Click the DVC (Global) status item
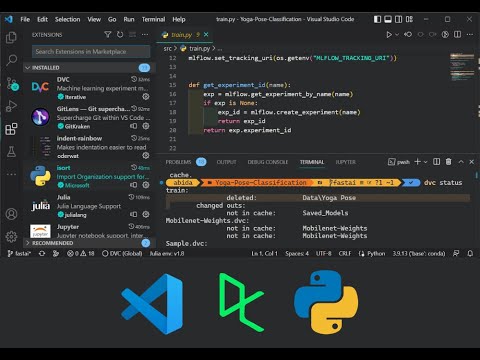Viewport: 480px width, 360px height. 122,254
